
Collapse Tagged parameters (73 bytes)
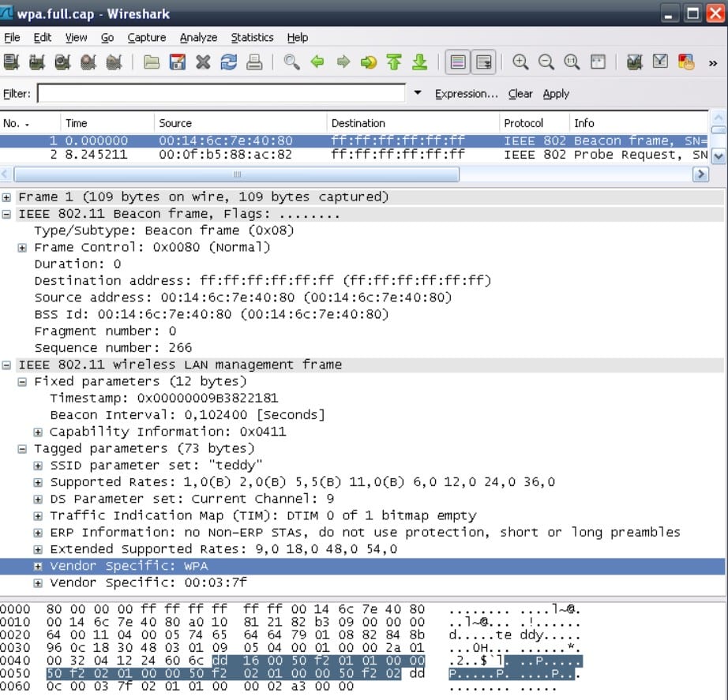[22, 449]
